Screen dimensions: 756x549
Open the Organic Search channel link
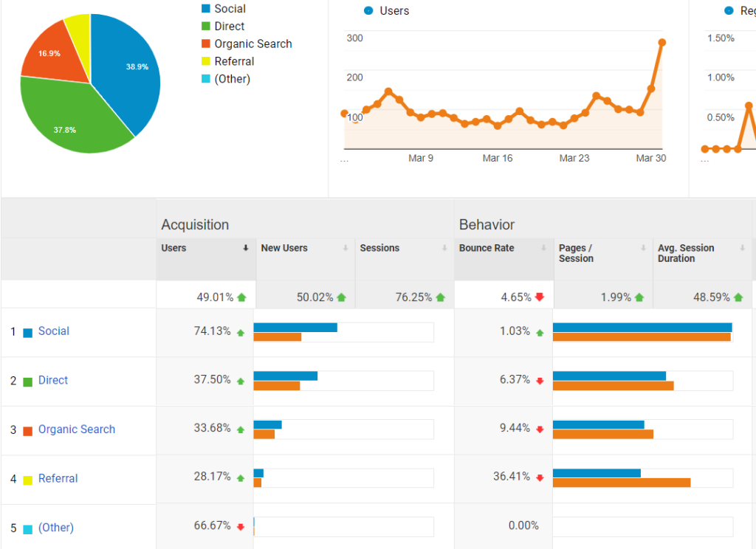[x=76, y=429]
